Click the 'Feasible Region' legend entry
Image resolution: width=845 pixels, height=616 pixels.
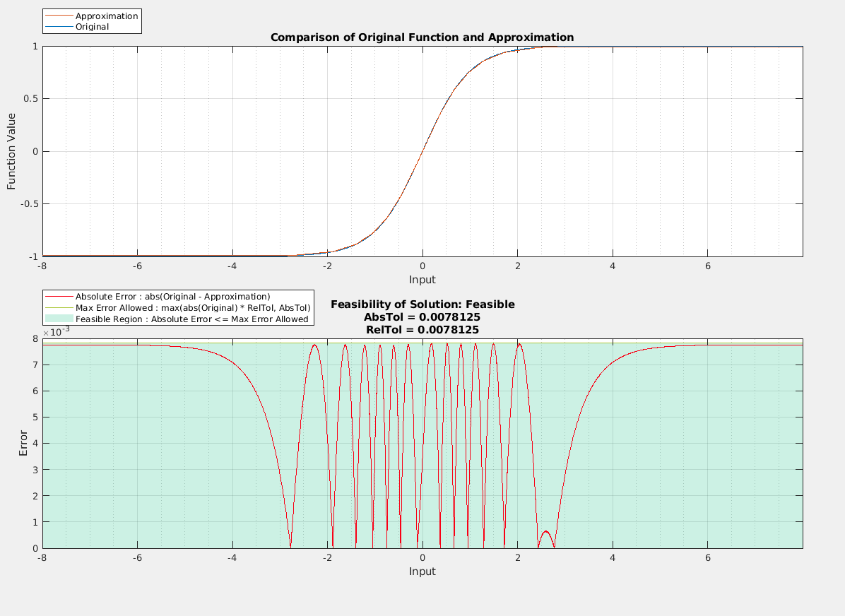click(192, 319)
